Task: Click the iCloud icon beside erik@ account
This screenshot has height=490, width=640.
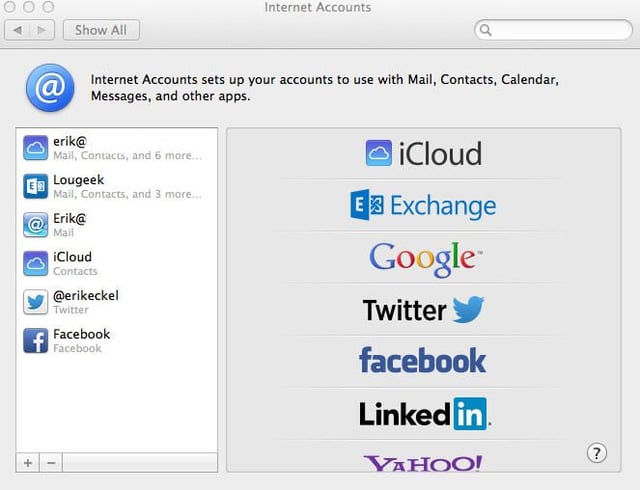Action: 36,148
